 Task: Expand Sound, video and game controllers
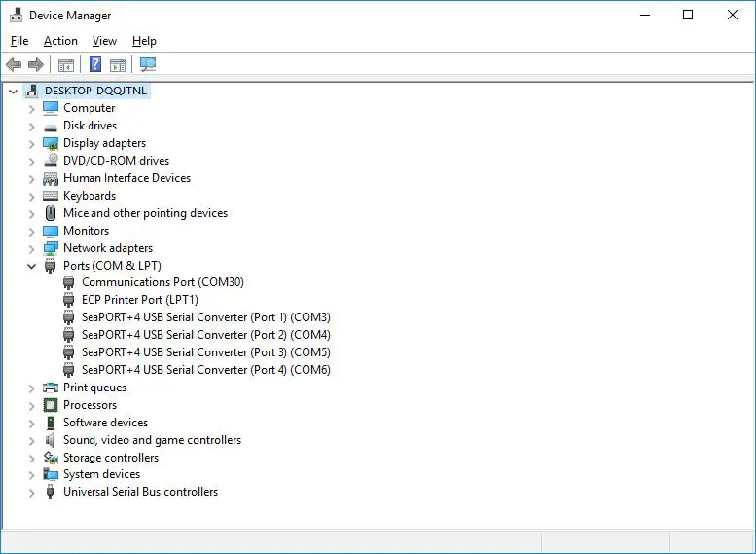click(31, 440)
